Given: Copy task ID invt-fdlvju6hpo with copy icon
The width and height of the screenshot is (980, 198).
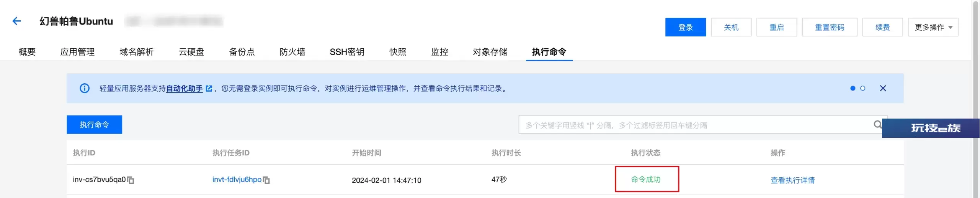Looking at the screenshot, I should tap(266, 180).
